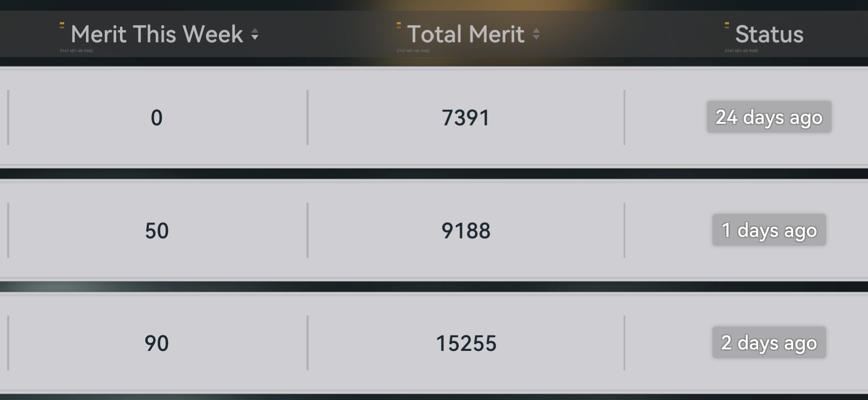Sort by Total Merit column
Screen dimensions: 868x400
[x=536, y=34]
